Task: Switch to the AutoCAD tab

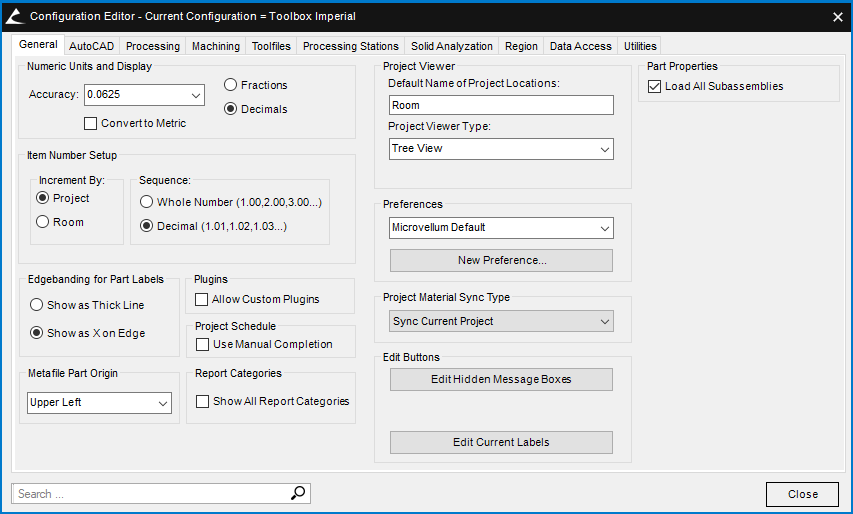Action: [92, 46]
